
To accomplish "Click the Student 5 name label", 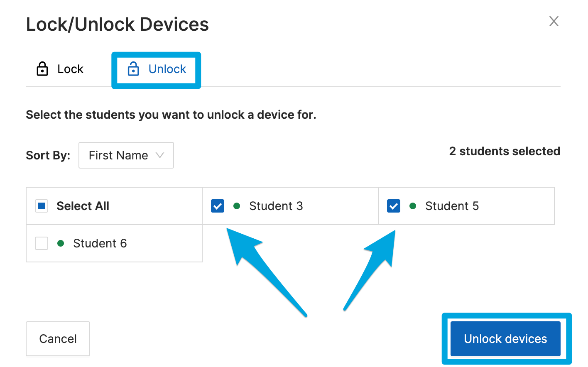I will coord(452,206).
